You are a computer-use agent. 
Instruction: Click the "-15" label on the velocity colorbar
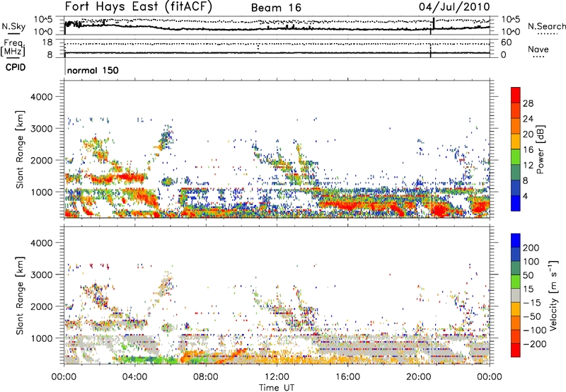531,303
